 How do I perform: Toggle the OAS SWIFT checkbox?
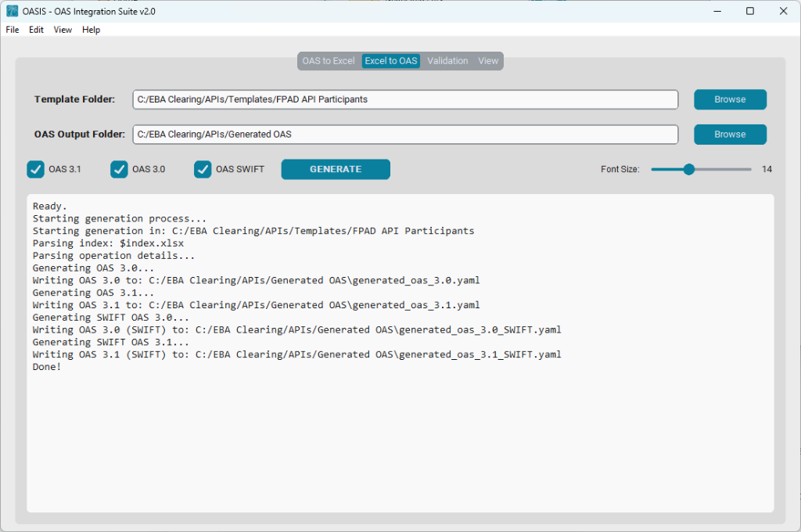pyautogui.click(x=203, y=169)
